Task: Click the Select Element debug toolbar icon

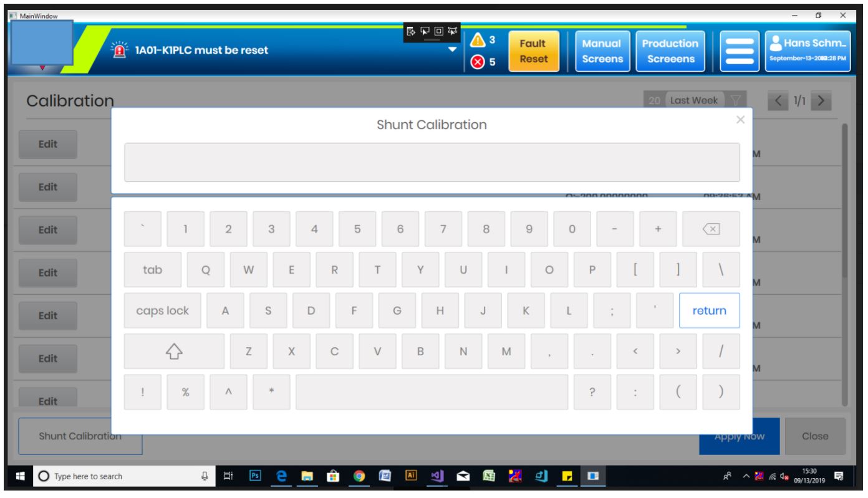Action: click(425, 30)
